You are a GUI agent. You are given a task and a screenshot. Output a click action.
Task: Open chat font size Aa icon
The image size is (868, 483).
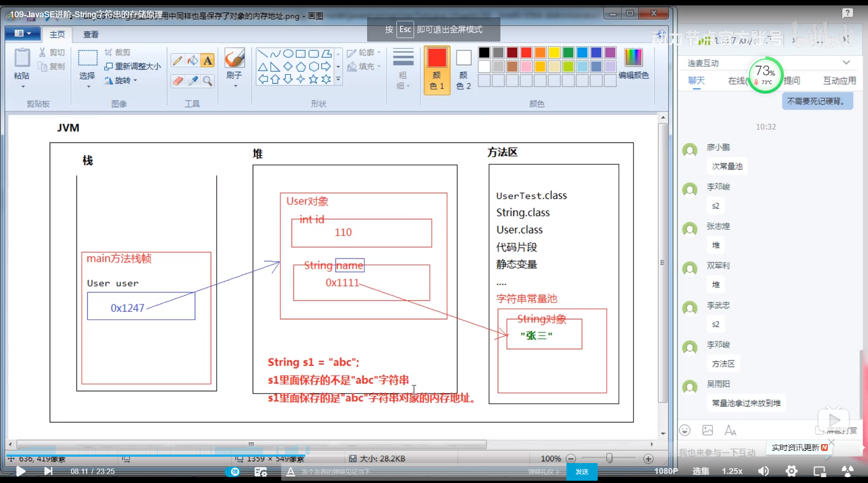730,430
